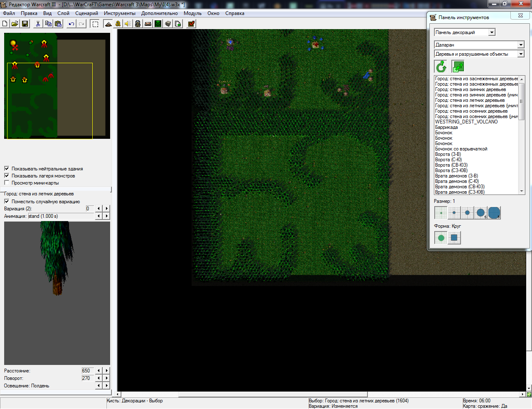This screenshot has width=532, height=409.
Task: Select brush size 5
Action: (481, 213)
